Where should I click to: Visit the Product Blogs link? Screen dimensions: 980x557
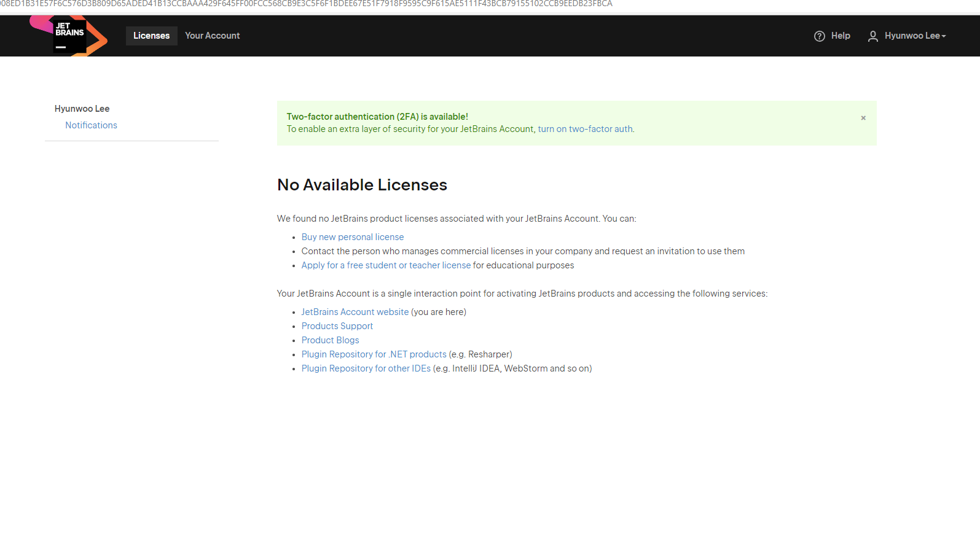[x=330, y=340]
